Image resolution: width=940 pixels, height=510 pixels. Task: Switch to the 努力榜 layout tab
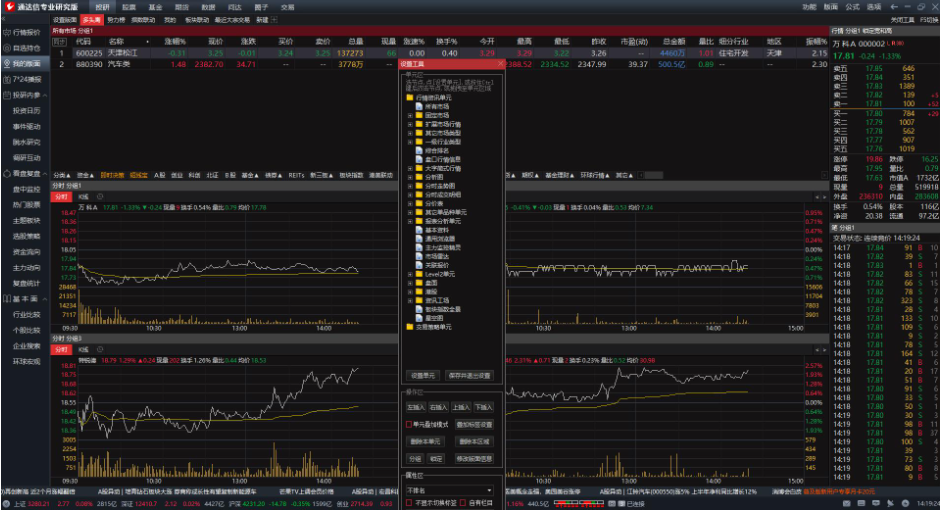[117, 19]
